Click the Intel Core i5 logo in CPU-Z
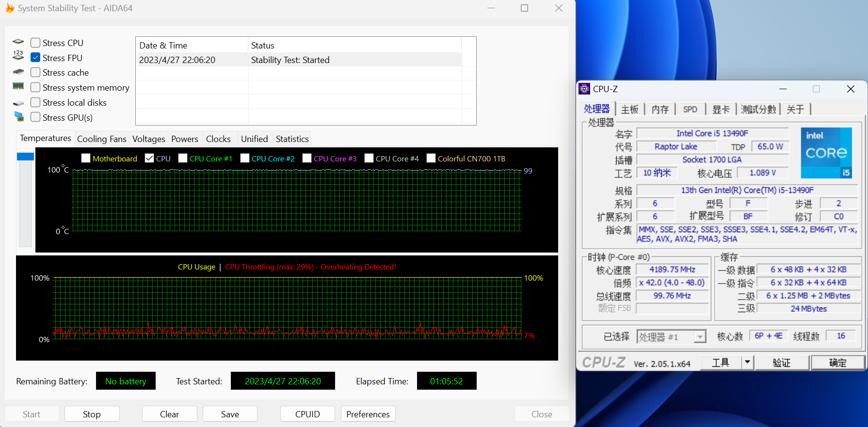 click(826, 153)
